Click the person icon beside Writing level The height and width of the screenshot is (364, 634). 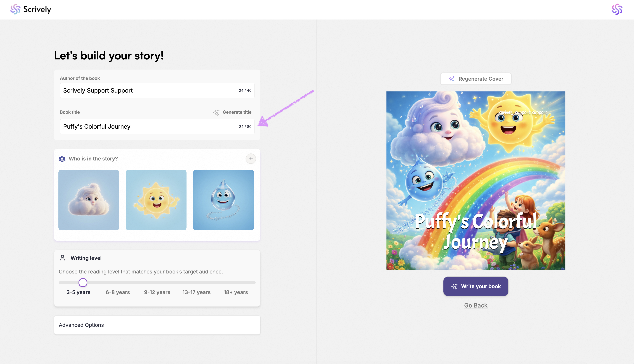(63, 258)
